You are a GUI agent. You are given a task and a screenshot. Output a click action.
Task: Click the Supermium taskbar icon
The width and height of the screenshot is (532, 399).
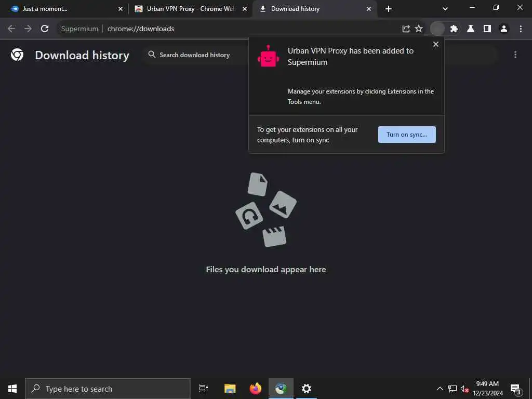pyautogui.click(x=281, y=389)
